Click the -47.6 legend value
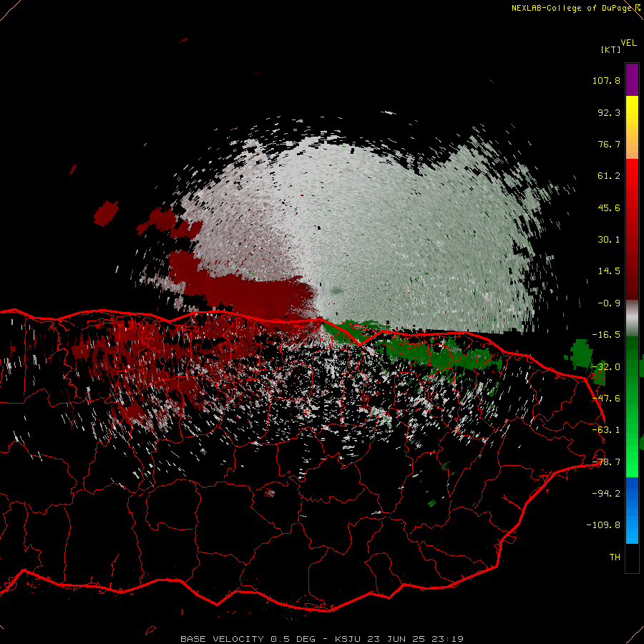The image size is (644, 644). click(x=606, y=399)
